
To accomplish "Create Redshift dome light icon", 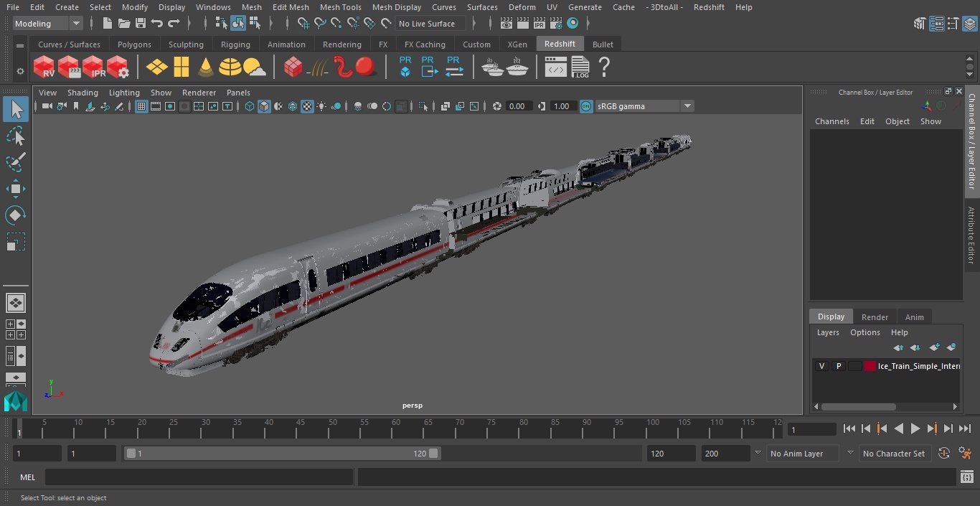I will click(x=230, y=67).
